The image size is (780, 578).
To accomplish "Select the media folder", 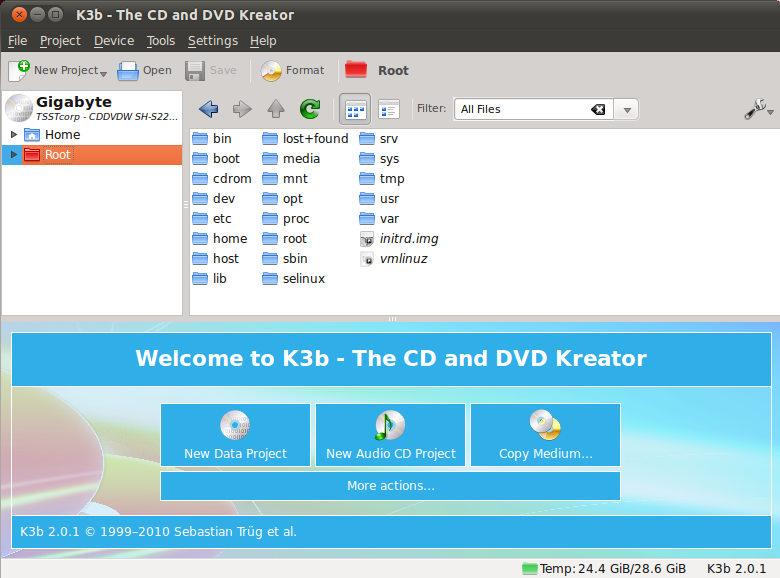I will [291, 158].
